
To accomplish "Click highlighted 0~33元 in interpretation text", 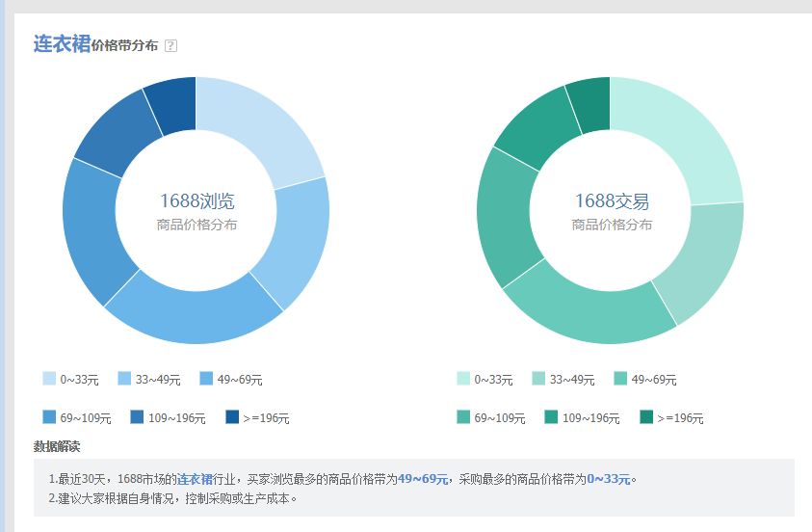I will [x=609, y=479].
